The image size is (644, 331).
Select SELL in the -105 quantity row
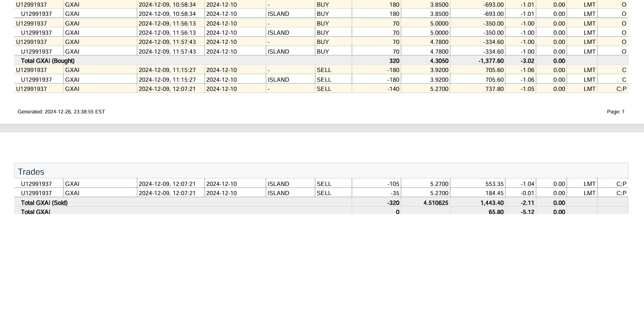324,184
